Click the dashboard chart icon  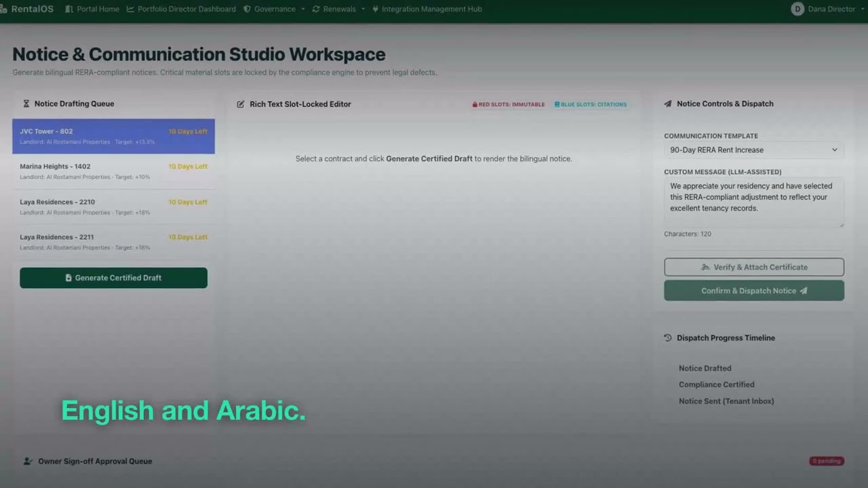[130, 9]
